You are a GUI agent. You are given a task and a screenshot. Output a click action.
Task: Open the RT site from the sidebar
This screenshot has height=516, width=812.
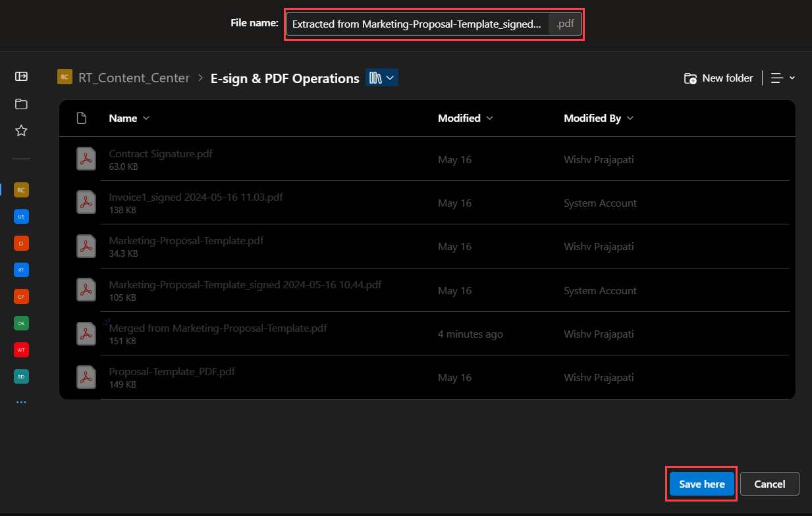tap(21, 270)
